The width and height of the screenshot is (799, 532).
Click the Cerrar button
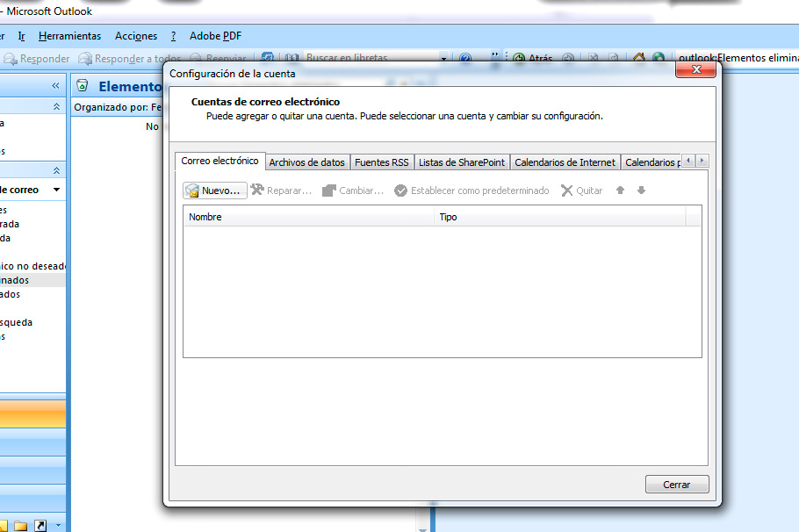(x=677, y=485)
